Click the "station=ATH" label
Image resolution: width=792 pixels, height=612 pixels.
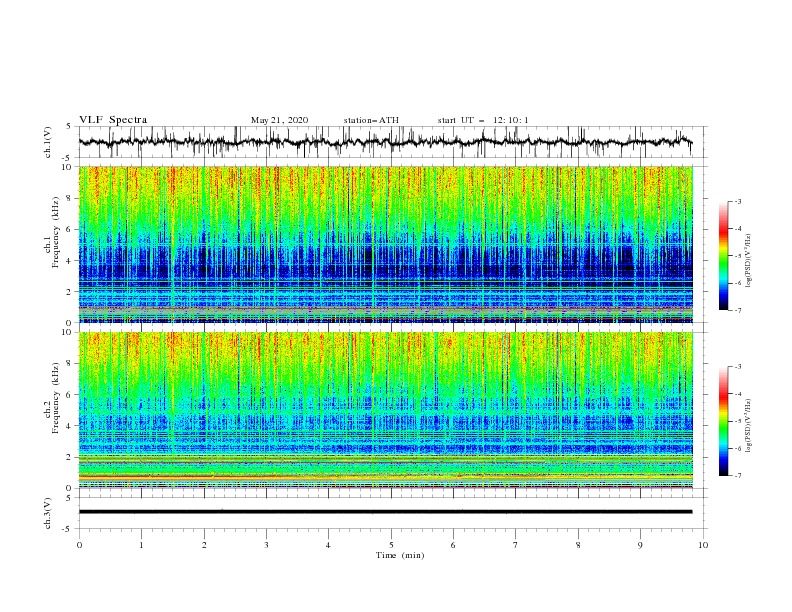click(371, 120)
